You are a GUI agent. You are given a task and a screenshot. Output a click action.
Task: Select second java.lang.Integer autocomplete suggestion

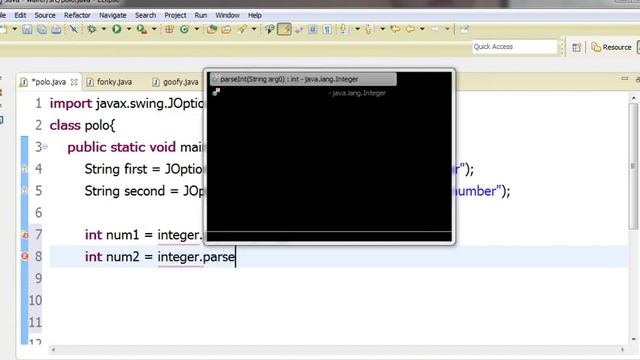303,93
